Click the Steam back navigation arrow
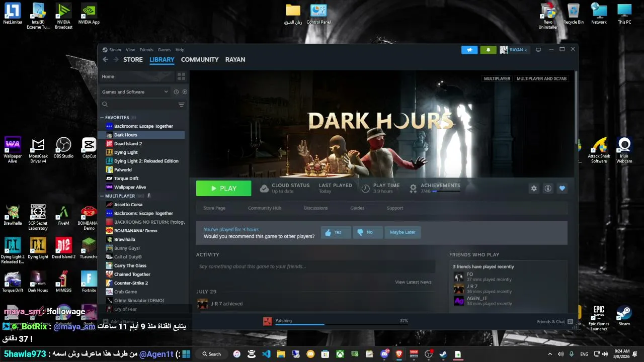Image resolution: width=644 pixels, height=362 pixels. pyautogui.click(x=105, y=59)
